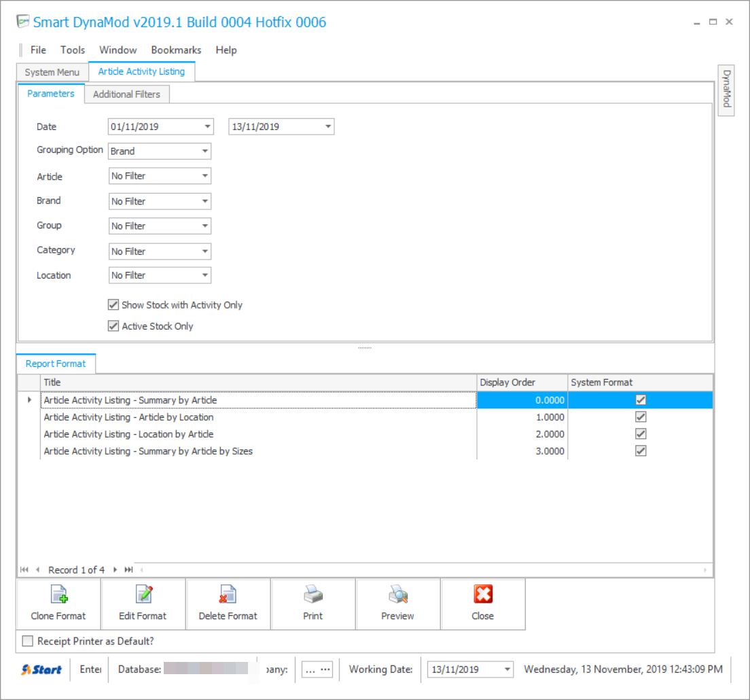Open the Help menu
The width and height of the screenshot is (750, 700).
226,50
